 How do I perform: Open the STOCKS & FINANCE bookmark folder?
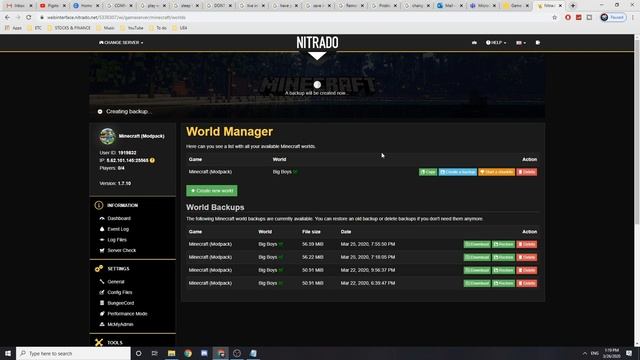pos(69,28)
